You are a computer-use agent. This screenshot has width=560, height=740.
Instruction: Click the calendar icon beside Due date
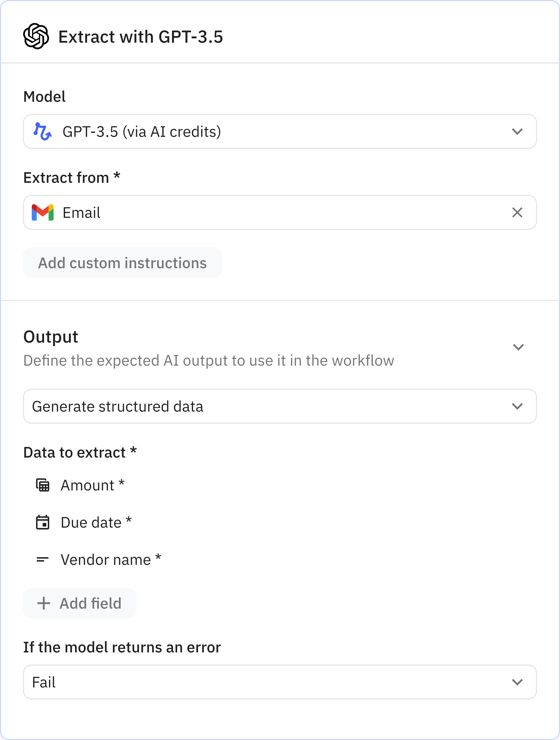click(43, 522)
